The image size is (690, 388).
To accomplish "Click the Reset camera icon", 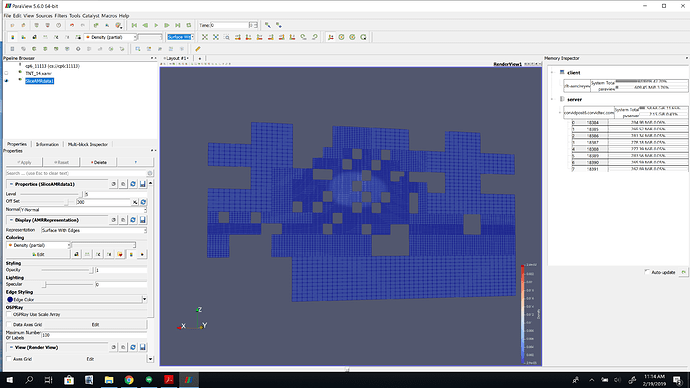I will tap(205, 37).
